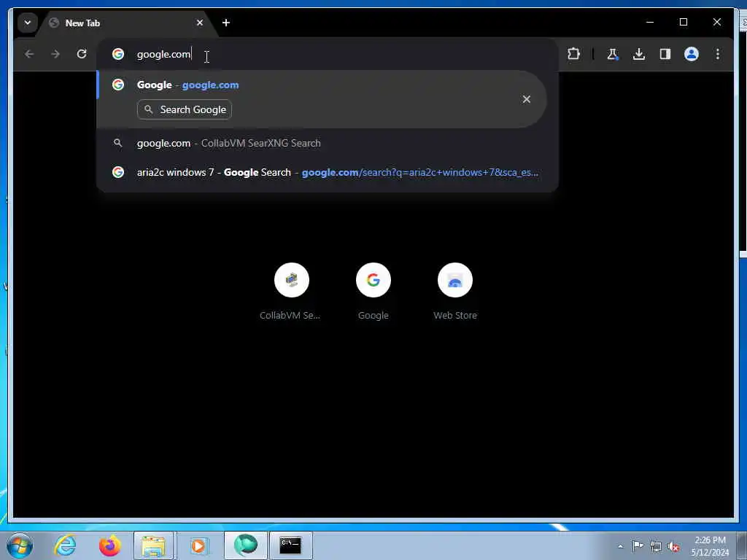Minimize the Chrome window

(x=650, y=23)
